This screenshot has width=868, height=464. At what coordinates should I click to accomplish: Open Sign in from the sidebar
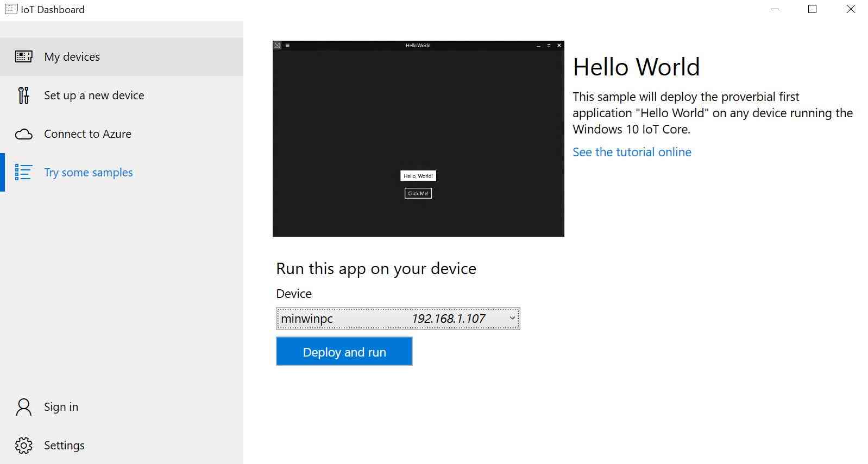coord(122,407)
